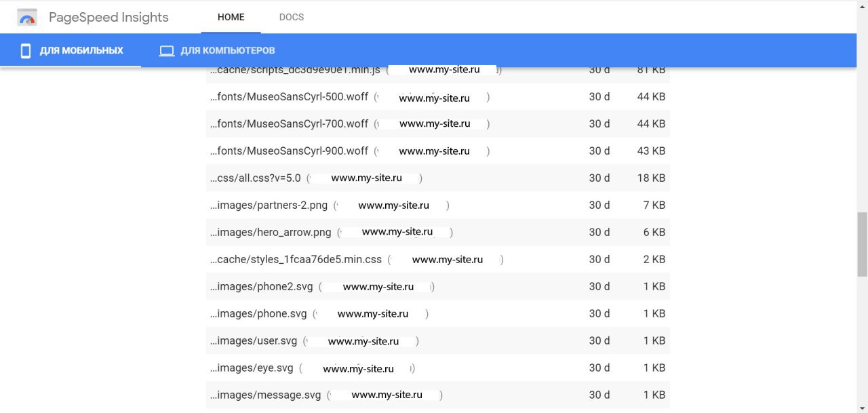This screenshot has width=868, height=413.
Task: Open the …cache/scripts_dc3d9e90e1.min.js resource link
Action: pyautogui.click(x=295, y=69)
